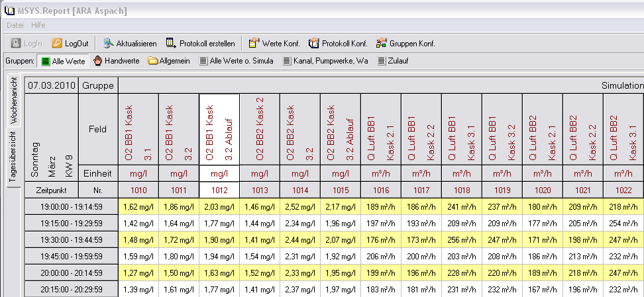This screenshot has width=644, height=297.
Task: Click column number 1016 cell
Action: [x=381, y=189]
